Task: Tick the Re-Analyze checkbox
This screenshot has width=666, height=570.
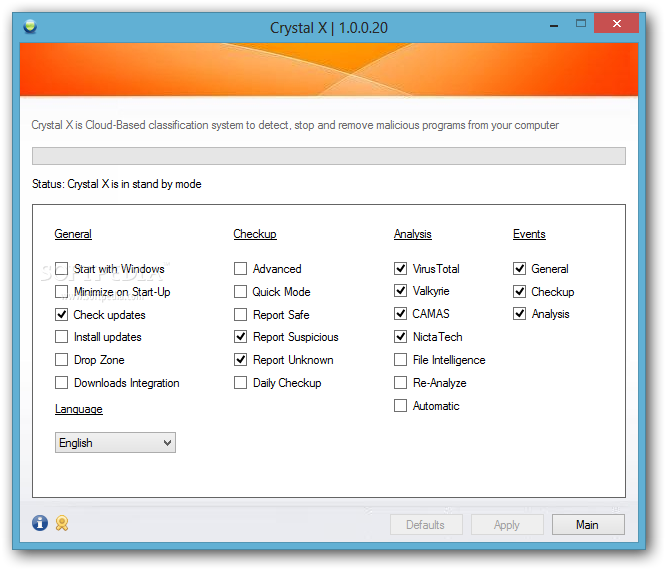Action: coord(401,382)
